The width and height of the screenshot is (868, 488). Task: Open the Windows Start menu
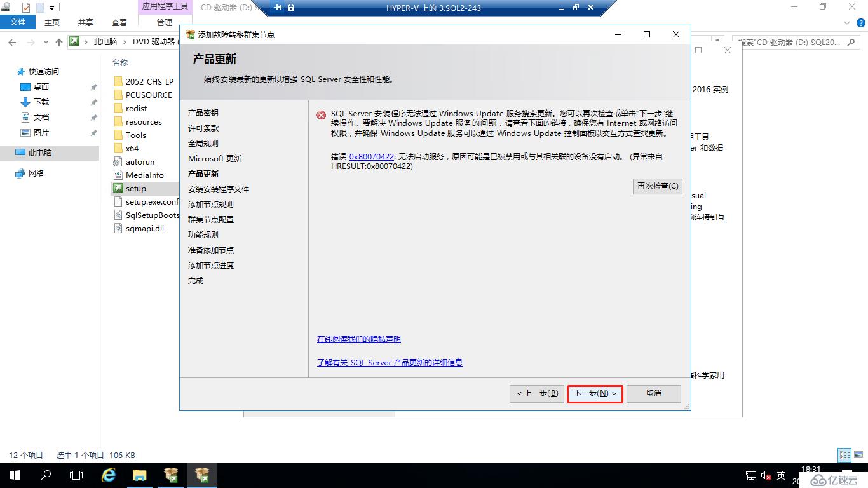tap(15, 475)
